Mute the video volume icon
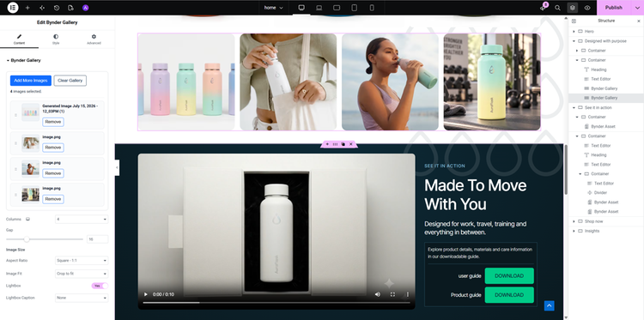This screenshot has height=320, width=644. point(378,294)
